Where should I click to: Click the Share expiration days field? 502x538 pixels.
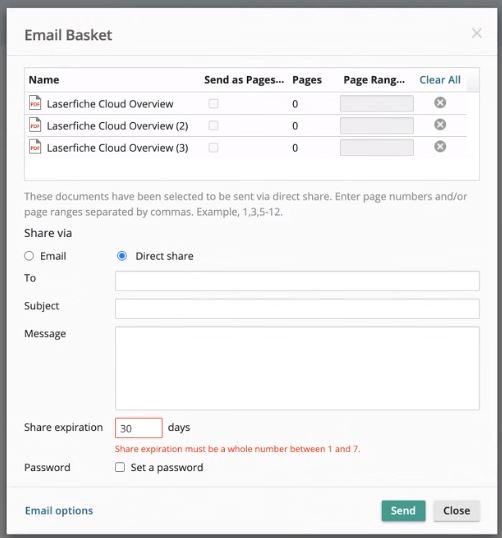(x=139, y=428)
